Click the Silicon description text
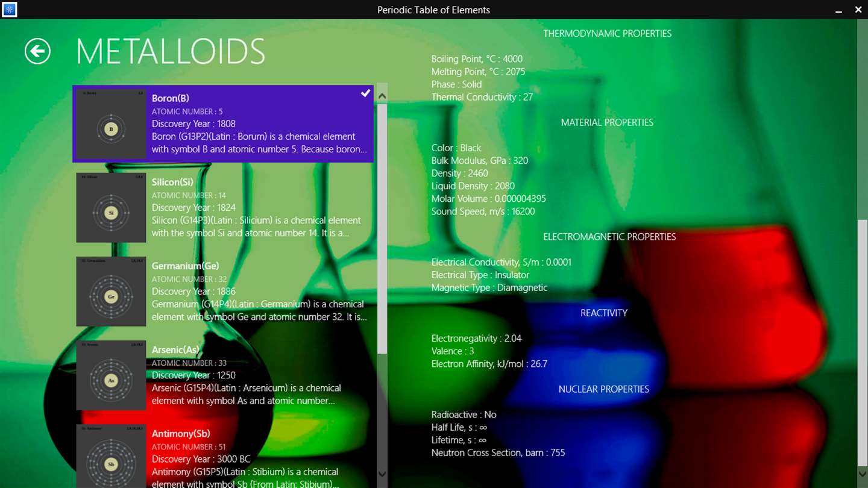This screenshot has width=868, height=488. (256, 227)
